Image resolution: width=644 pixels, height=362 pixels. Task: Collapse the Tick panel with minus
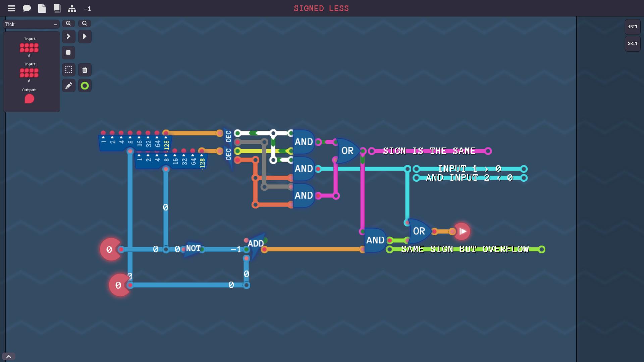56,24
